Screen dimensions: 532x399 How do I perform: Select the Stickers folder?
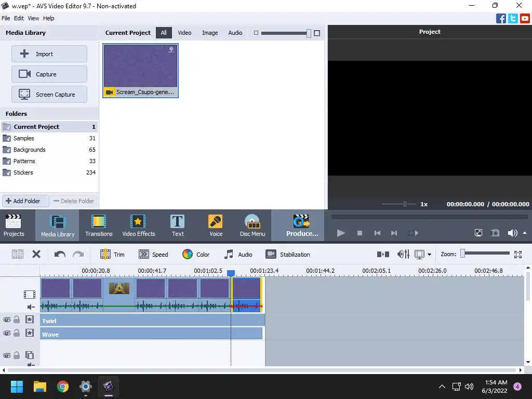tap(49, 172)
